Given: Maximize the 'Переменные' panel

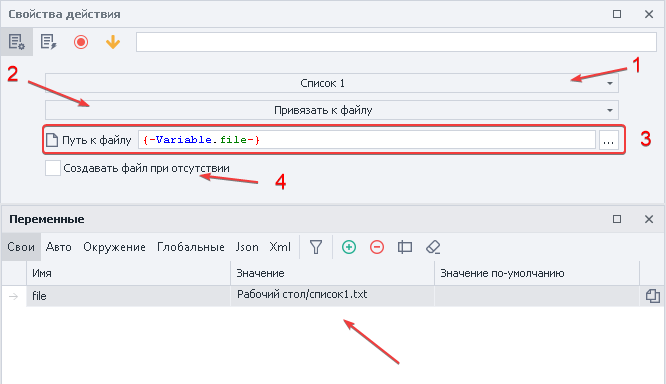Looking at the screenshot, I should pos(617,219).
